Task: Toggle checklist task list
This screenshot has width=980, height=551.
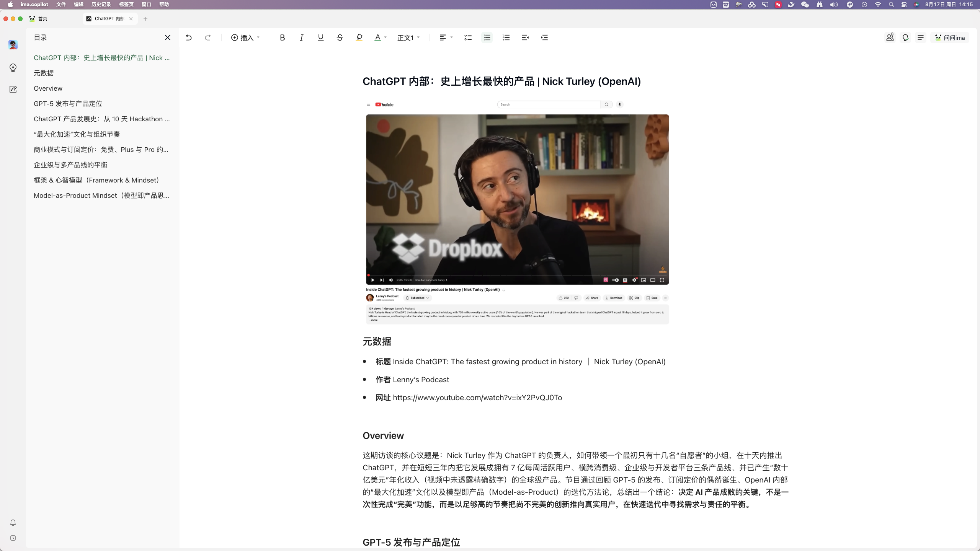Action: pyautogui.click(x=468, y=37)
